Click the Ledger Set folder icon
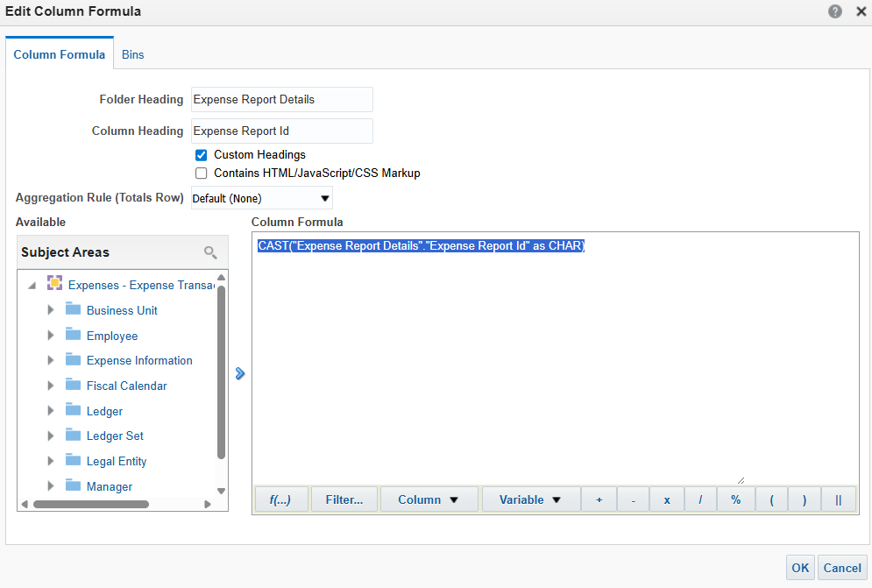This screenshot has width=872, height=588. pos(73,435)
